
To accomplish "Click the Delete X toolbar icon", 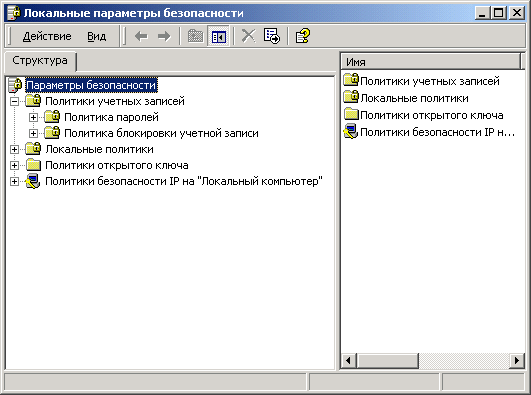I will (x=248, y=36).
